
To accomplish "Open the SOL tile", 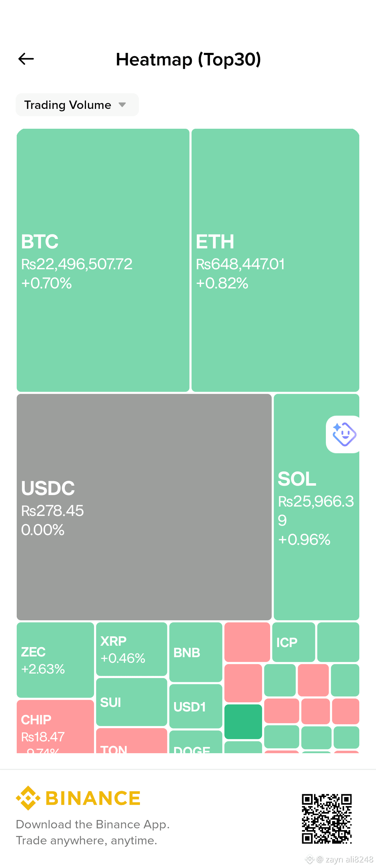I will point(316,507).
